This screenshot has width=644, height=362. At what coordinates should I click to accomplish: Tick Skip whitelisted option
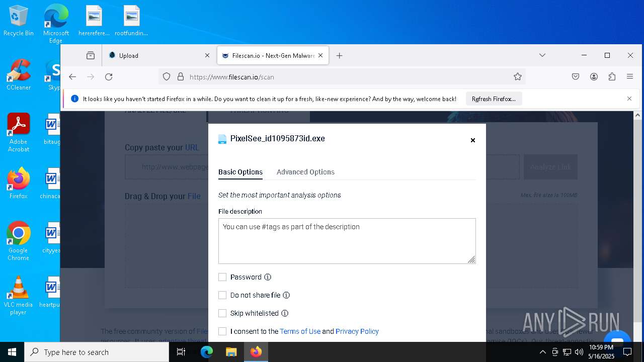coord(222,313)
